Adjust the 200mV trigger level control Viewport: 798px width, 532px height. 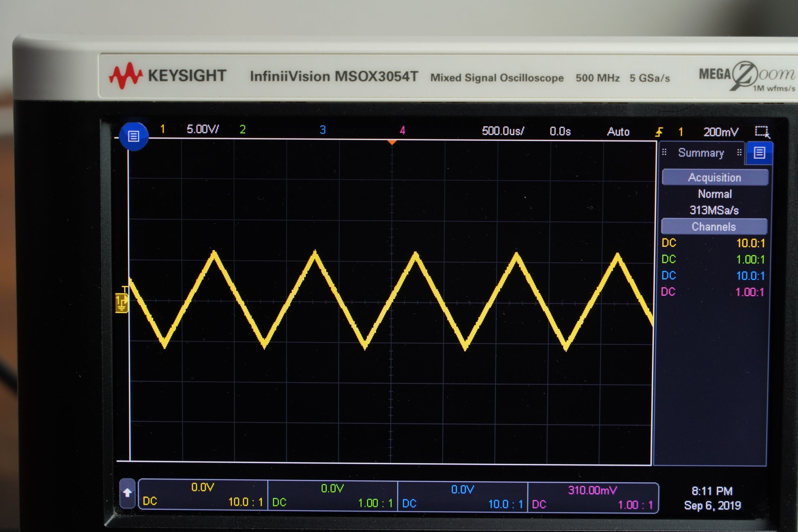tap(721, 132)
